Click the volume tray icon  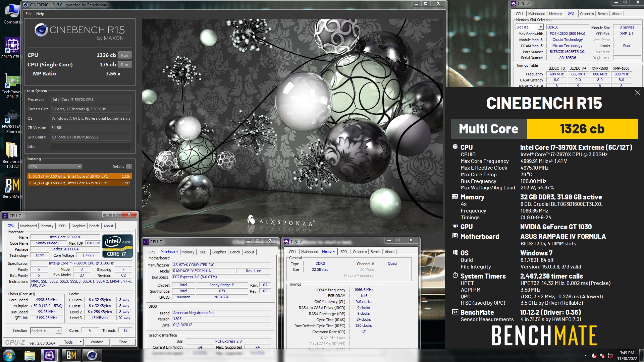point(594,356)
